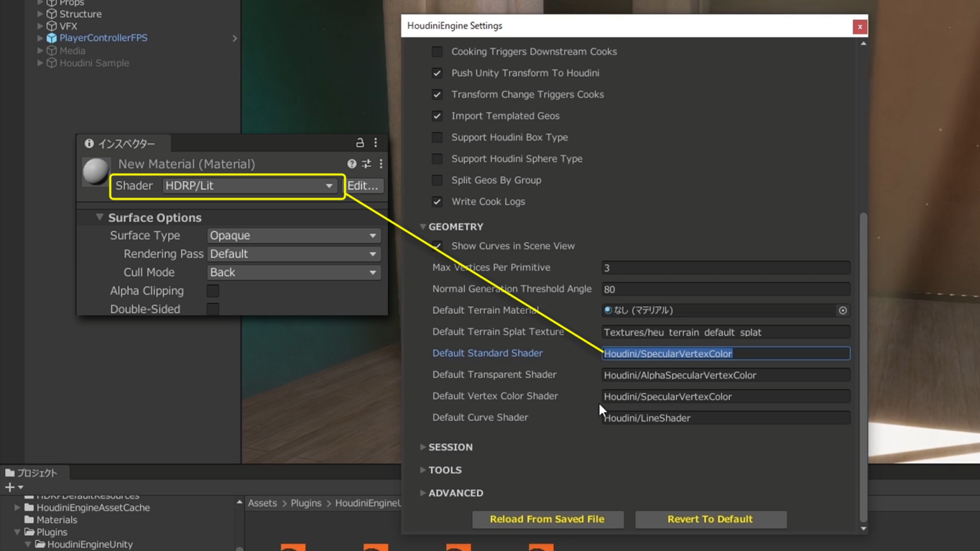The image size is (980, 551).
Task: Lock the Inspector with the padlock icon
Action: click(x=360, y=143)
